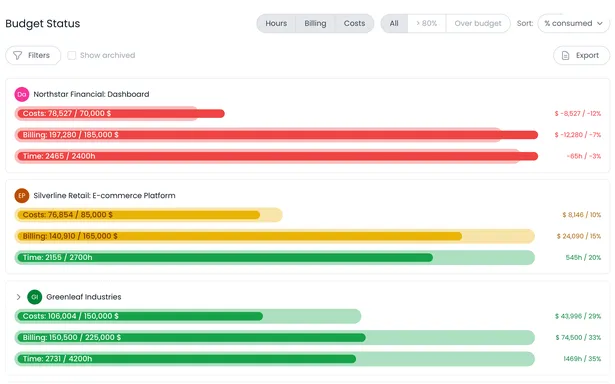Select the All filter tab
Viewport: 615px width, 384px height.
(394, 24)
